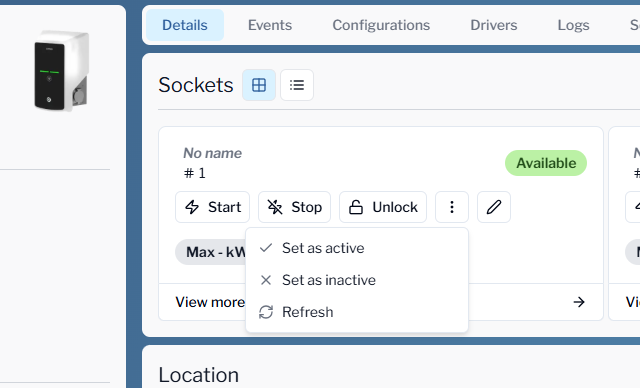
Task: Click the Sockets section heading
Action: pyautogui.click(x=196, y=85)
